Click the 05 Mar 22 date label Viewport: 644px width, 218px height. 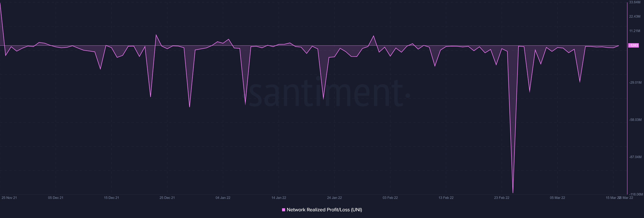click(557, 198)
